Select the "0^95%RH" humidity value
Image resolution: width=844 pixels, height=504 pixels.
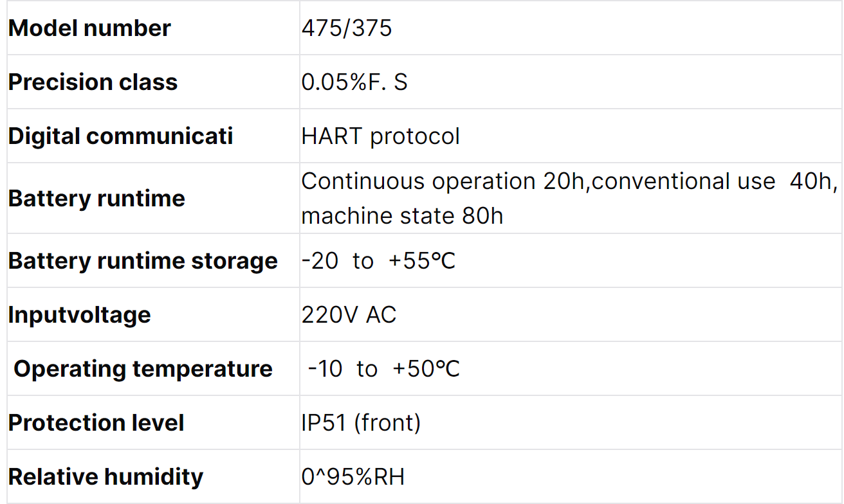coord(353,477)
